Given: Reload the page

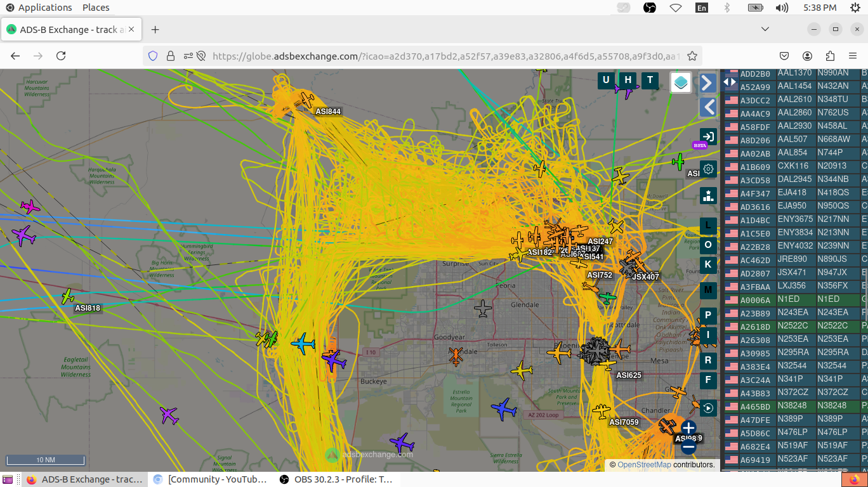Looking at the screenshot, I should click(x=61, y=56).
